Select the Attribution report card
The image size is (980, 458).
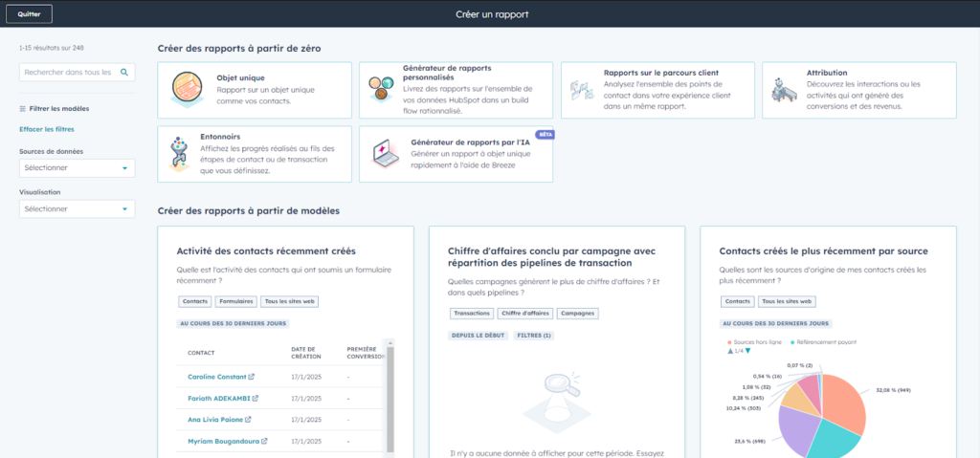click(x=858, y=90)
